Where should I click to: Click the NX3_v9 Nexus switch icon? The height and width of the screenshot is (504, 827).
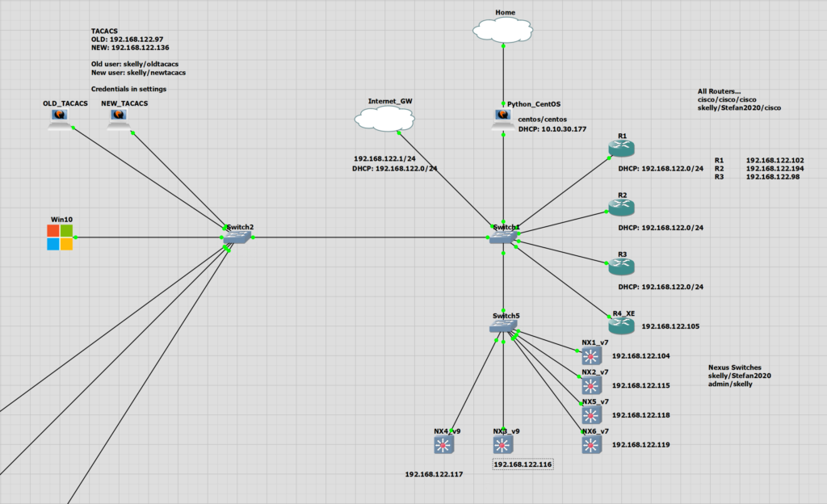pyautogui.click(x=503, y=445)
